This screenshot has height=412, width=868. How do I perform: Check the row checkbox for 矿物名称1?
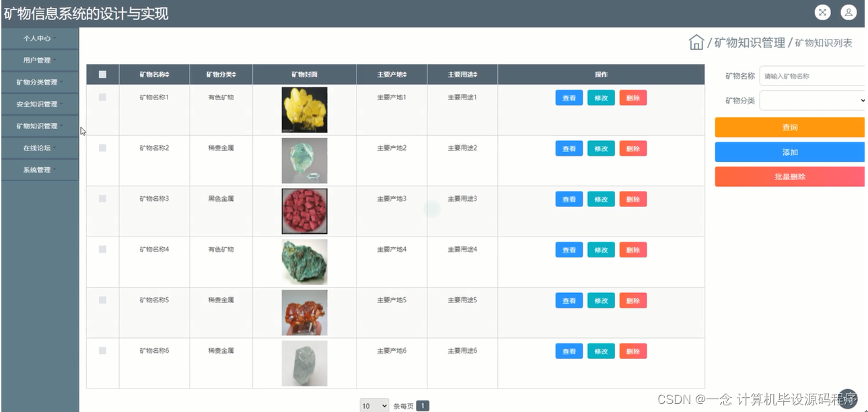pos(102,97)
